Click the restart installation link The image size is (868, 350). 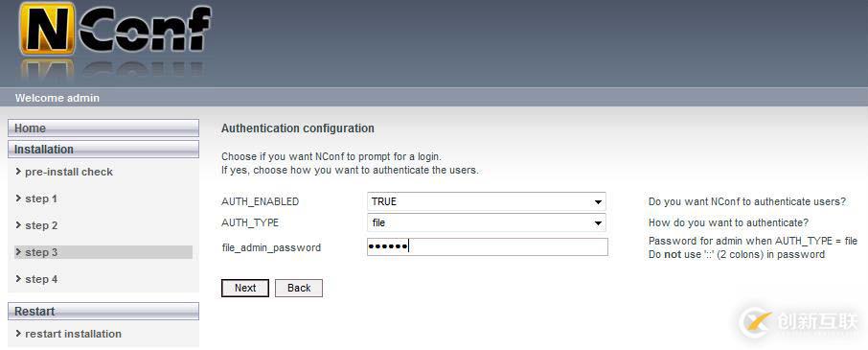(x=73, y=334)
